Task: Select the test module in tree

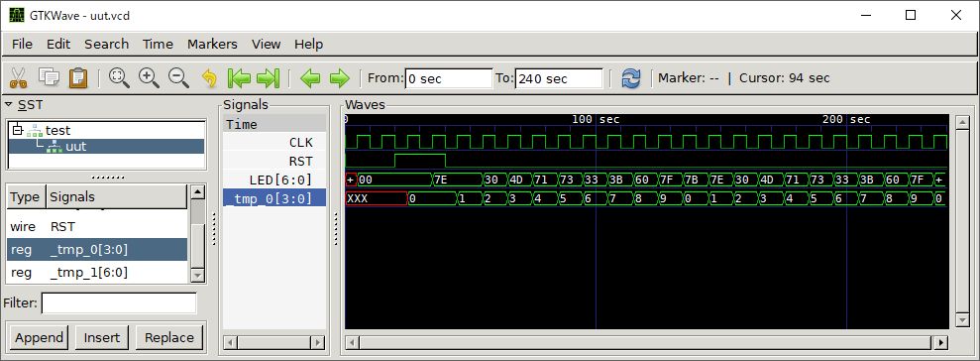Action: [x=58, y=130]
